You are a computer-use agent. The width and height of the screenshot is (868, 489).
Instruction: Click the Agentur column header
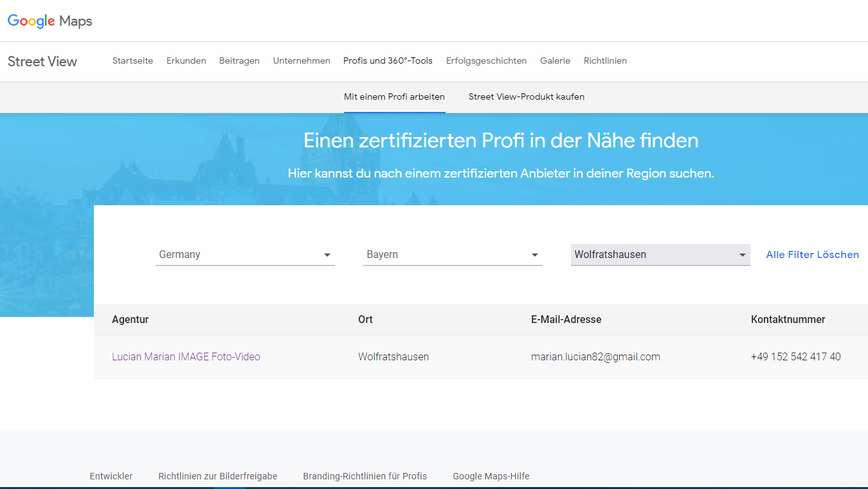[130, 320]
